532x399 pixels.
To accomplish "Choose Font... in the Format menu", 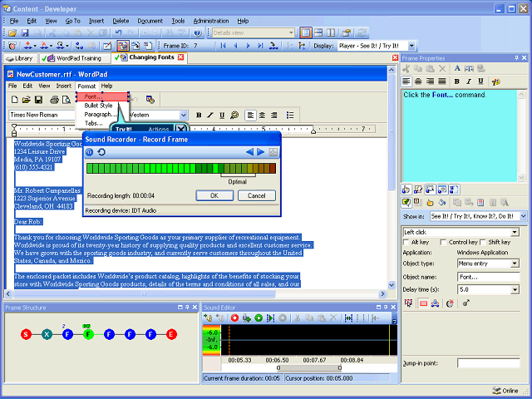I will (x=102, y=96).
